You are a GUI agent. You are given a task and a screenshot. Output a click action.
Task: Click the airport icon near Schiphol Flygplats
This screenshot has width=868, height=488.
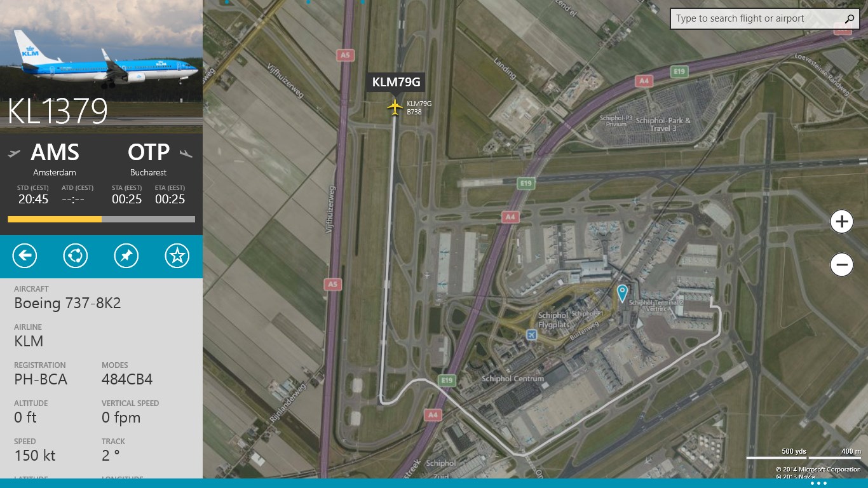(x=532, y=334)
